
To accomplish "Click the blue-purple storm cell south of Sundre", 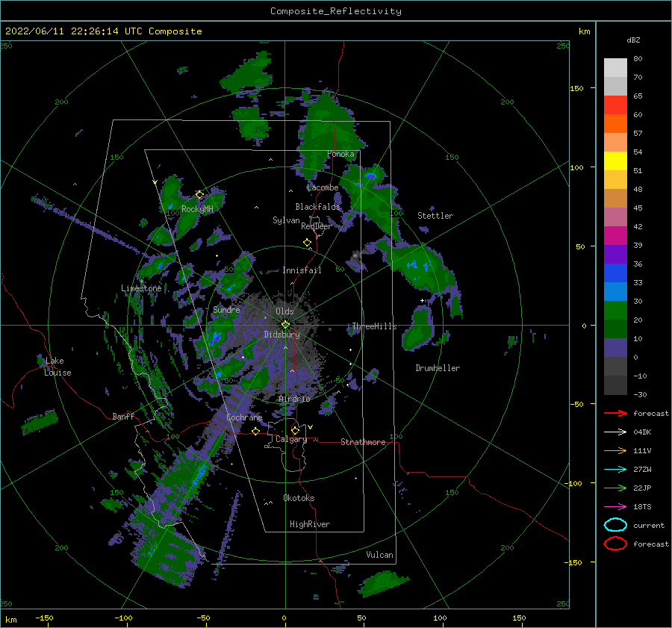I will pos(216,338).
